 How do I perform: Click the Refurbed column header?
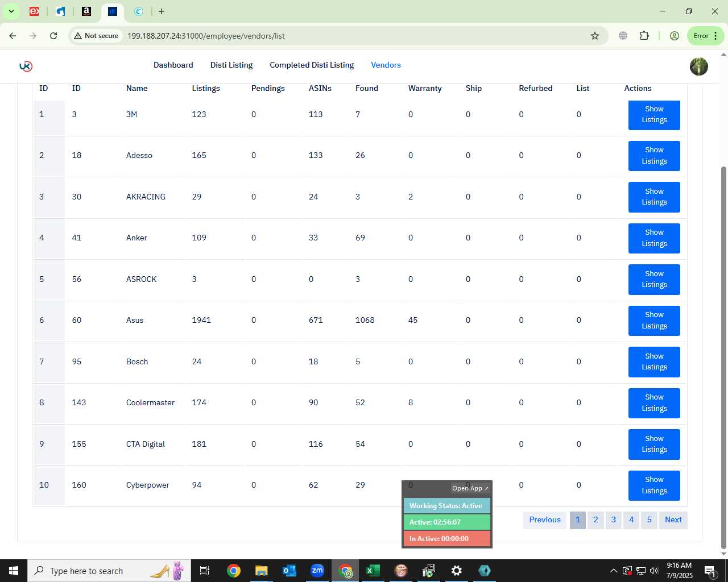click(536, 89)
